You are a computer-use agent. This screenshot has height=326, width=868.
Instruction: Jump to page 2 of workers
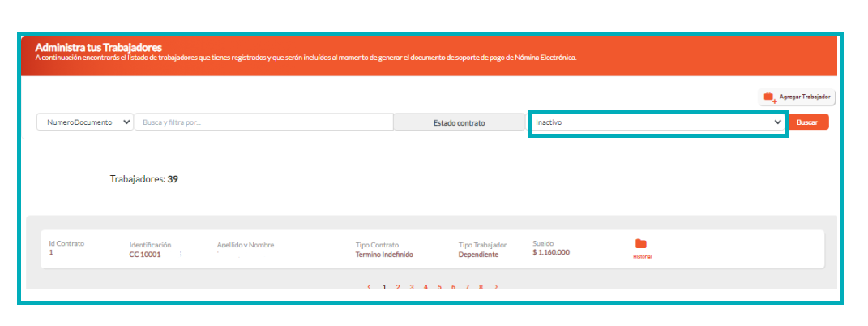pyautogui.click(x=398, y=287)
